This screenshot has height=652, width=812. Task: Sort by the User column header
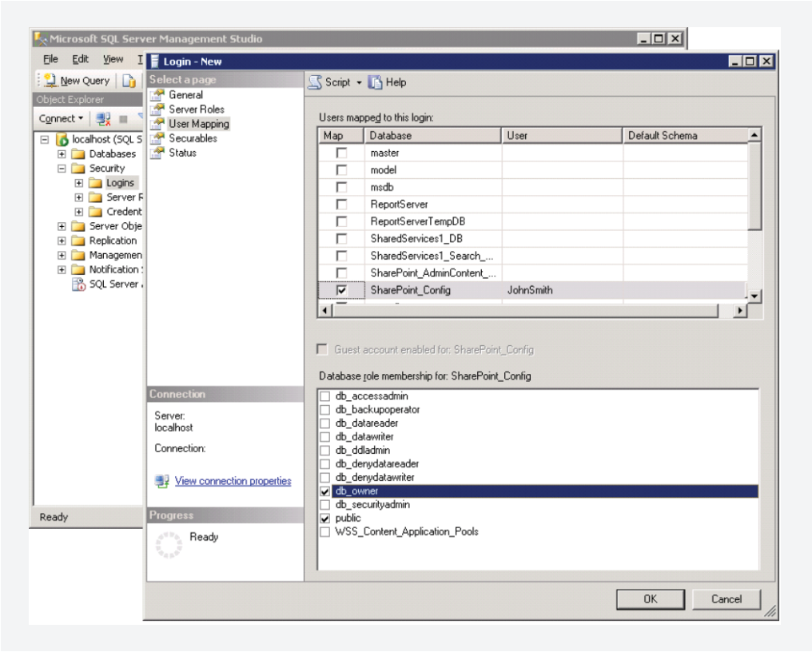562,136
